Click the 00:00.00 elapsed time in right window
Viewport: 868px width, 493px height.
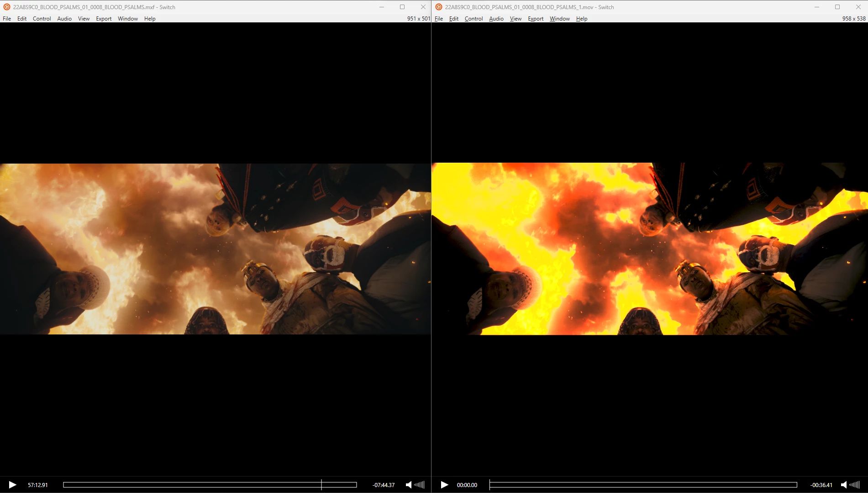pos(467,485)
